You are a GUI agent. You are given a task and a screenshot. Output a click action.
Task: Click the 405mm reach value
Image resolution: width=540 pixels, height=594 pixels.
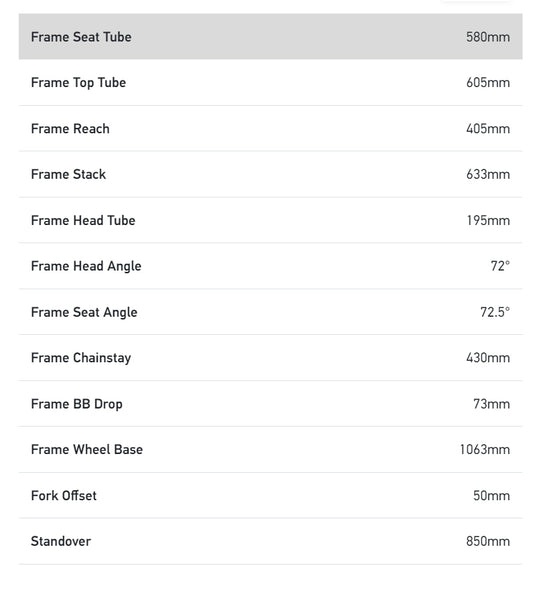click(488, 129)
